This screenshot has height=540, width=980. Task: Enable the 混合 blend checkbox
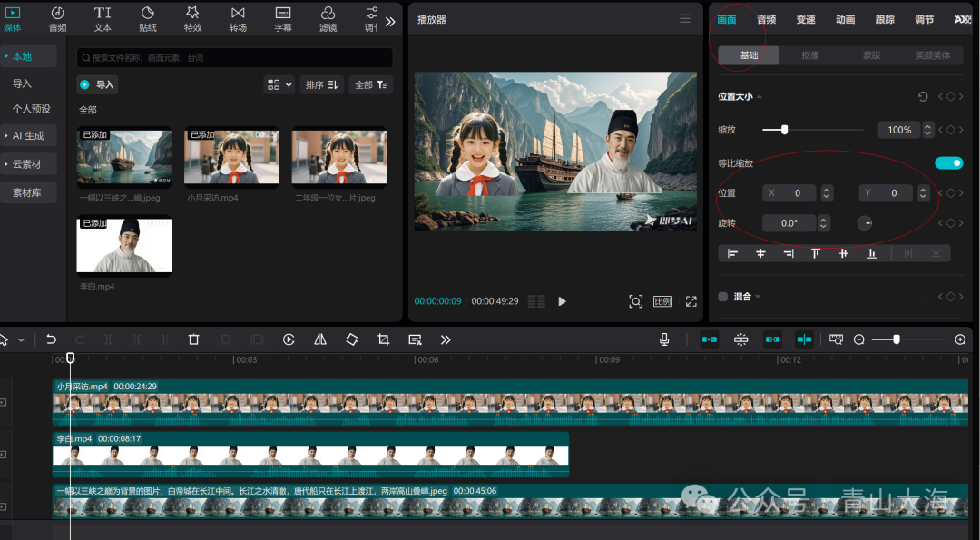(723, 297)
